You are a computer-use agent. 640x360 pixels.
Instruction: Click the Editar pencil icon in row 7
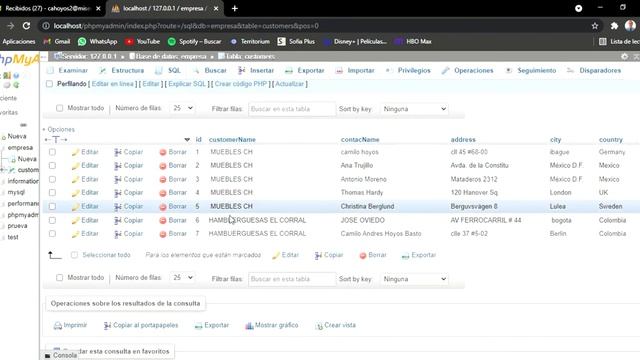tap(75, 234)
